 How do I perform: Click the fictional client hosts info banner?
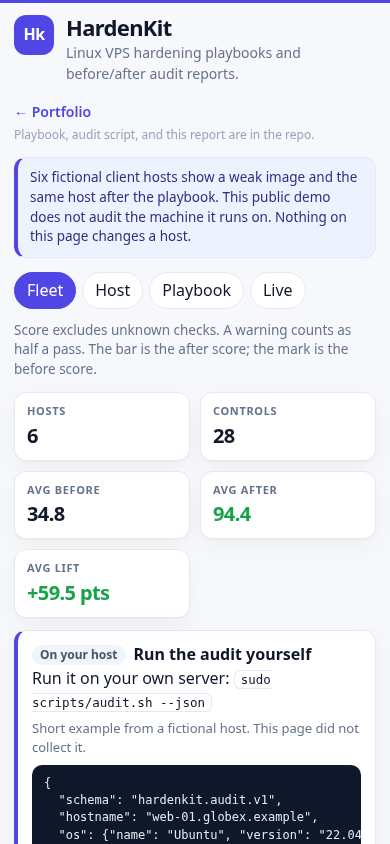(x=195, y=207)
